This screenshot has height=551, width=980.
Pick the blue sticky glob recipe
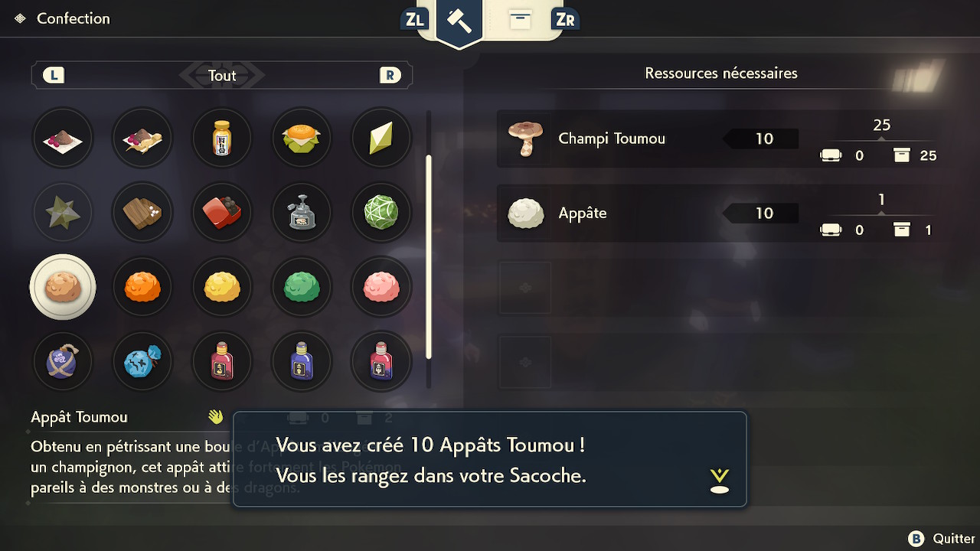[x=142, y=361]
